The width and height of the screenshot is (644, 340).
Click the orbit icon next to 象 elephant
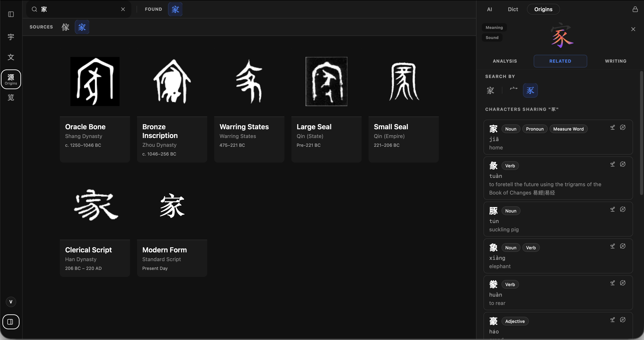click(623, 246)
